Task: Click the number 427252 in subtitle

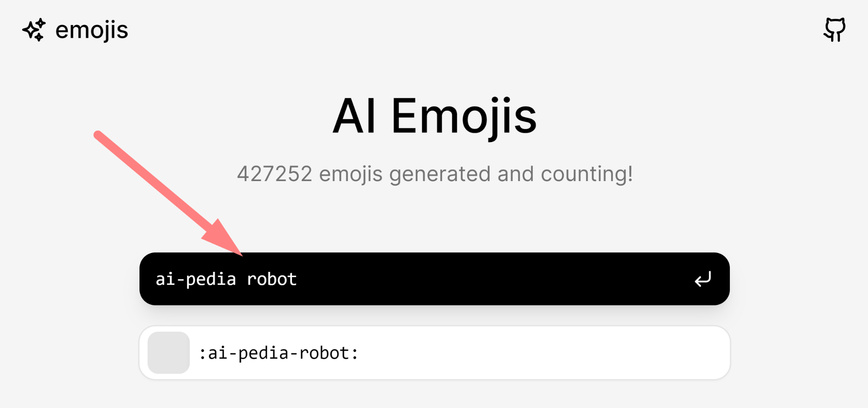Action: click(274, 173)
